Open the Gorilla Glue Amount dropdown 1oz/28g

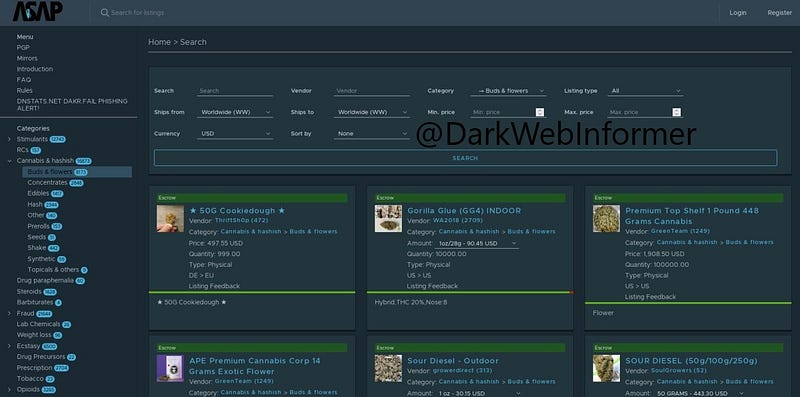(477, 243)
